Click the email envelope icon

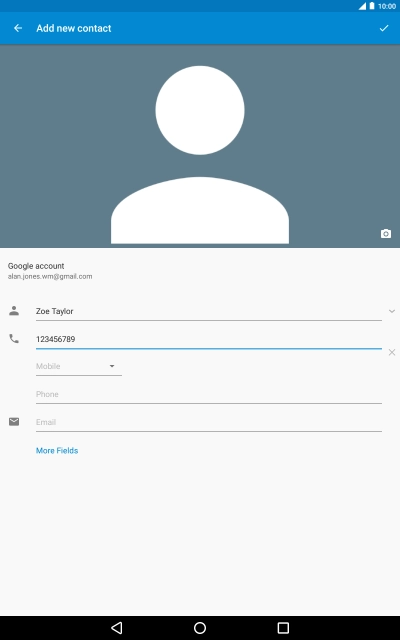click(14, 422)
